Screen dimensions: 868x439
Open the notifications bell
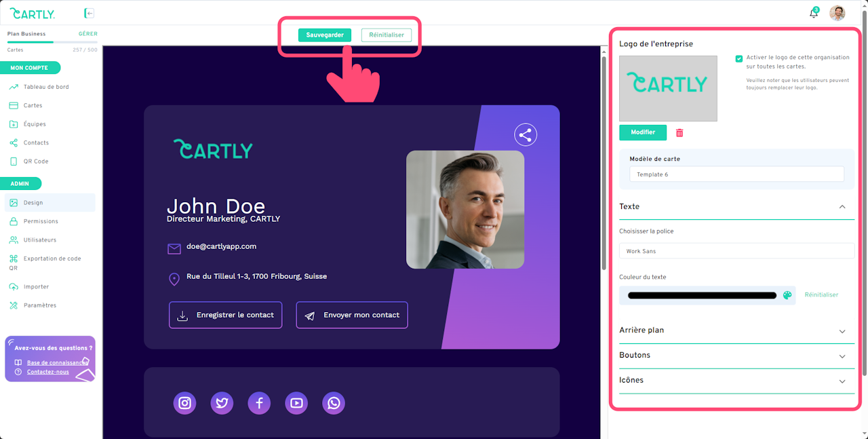point(814,13)
